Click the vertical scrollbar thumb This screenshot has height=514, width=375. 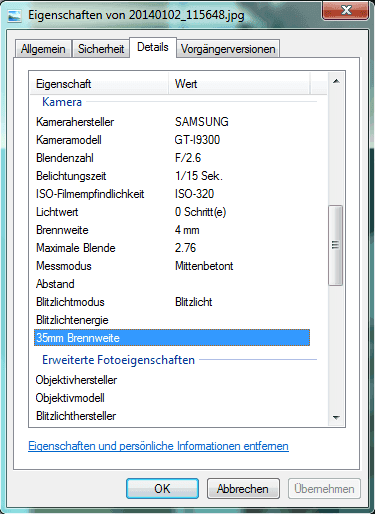click(336, 245)
